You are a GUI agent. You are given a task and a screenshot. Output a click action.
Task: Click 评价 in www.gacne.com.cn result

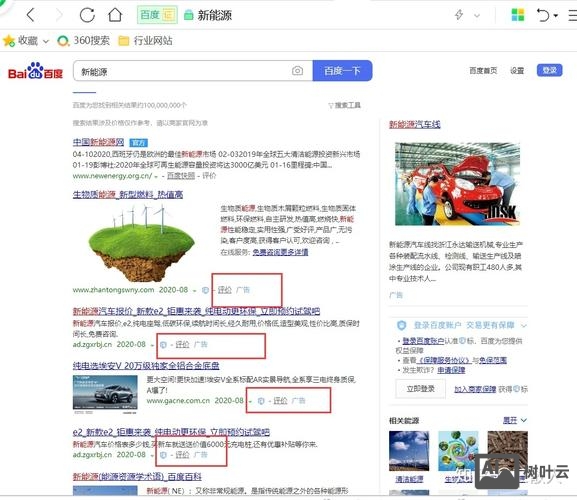point(280,401)
